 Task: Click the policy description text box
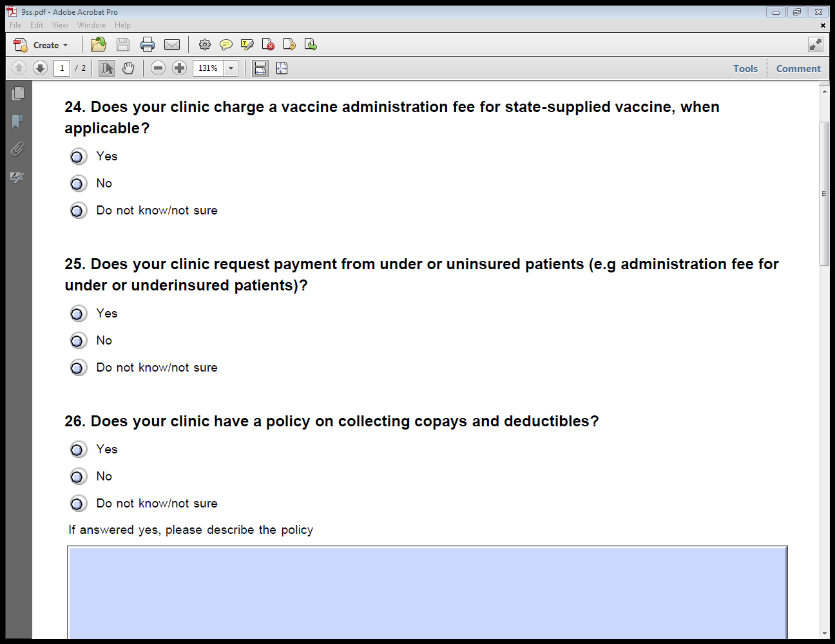point(427,592)
